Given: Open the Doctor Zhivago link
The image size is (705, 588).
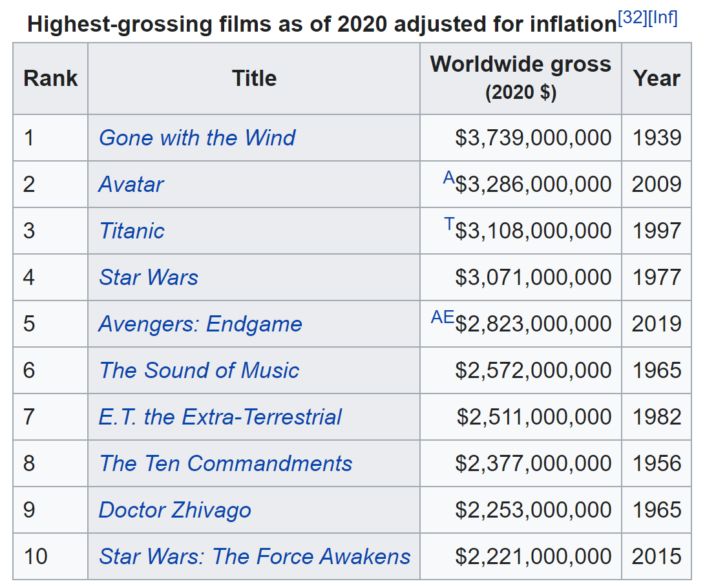Looking at the screenshot, I should (x=174, y=510).
